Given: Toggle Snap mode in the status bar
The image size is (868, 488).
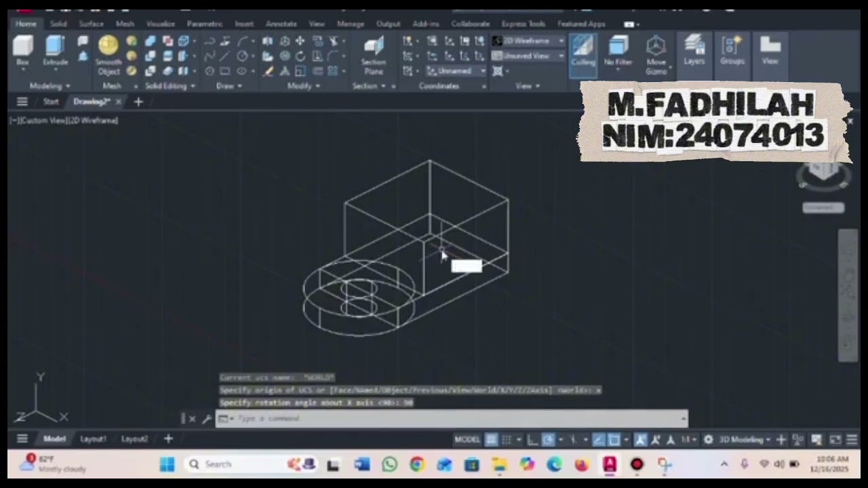Looking at the screenshot, I should coord(506,439).
